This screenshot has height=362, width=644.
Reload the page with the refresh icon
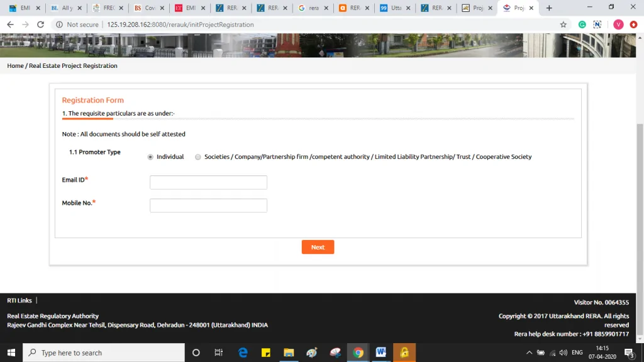coord(41,25)
